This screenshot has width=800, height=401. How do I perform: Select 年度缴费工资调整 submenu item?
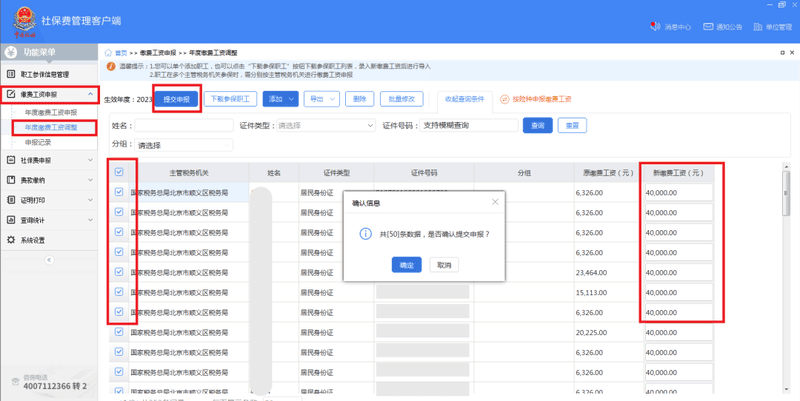(x=51, y=127)
